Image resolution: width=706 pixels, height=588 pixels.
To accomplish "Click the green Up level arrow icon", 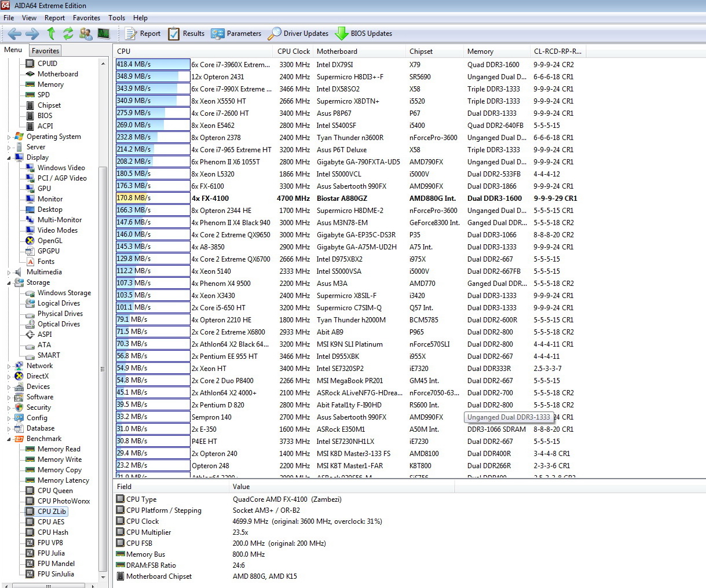I will (x=51, y=34).
